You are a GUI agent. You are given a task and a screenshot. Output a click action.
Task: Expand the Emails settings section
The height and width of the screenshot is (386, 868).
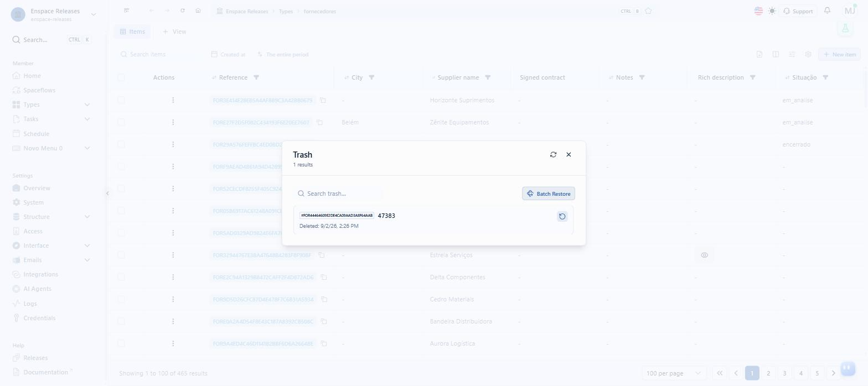[87, 260]
